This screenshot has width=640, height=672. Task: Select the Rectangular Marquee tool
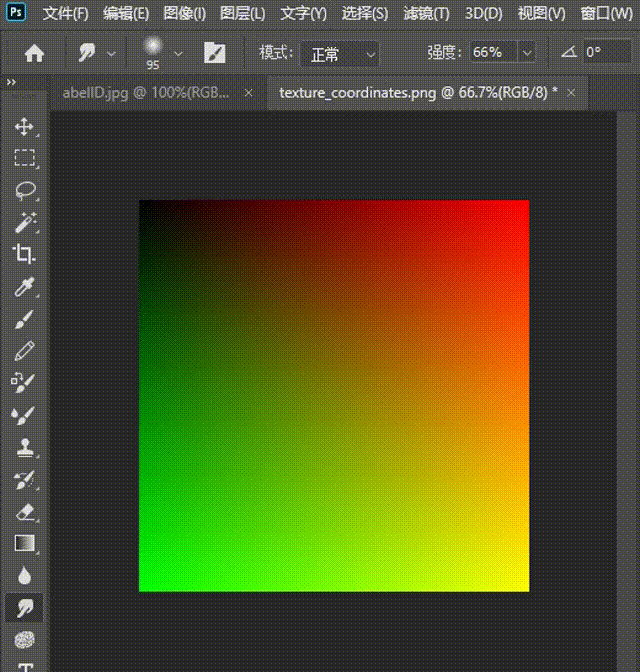tap(24, 158)
